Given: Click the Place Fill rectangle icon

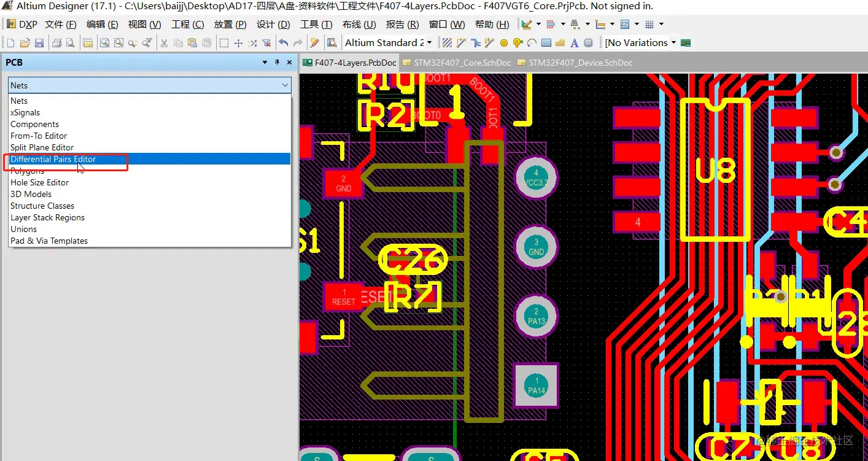Looking at the screenshot, I should click(546, 43).
